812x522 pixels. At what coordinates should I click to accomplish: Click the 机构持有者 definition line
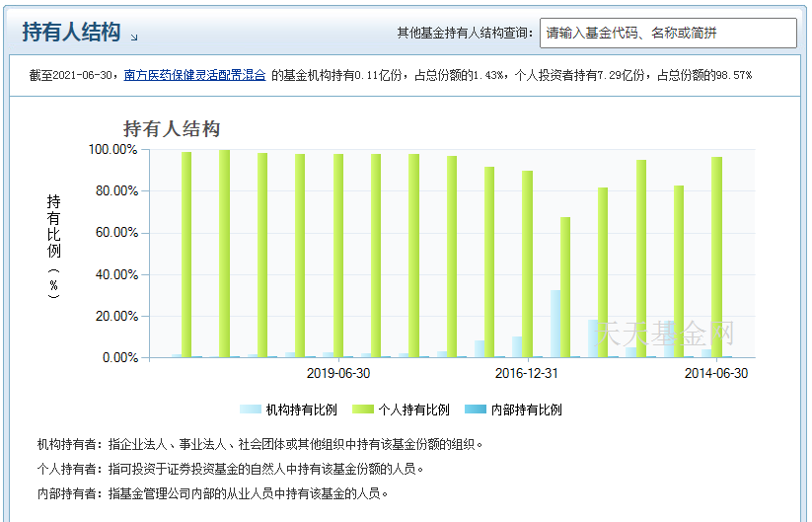coord(259,444)
